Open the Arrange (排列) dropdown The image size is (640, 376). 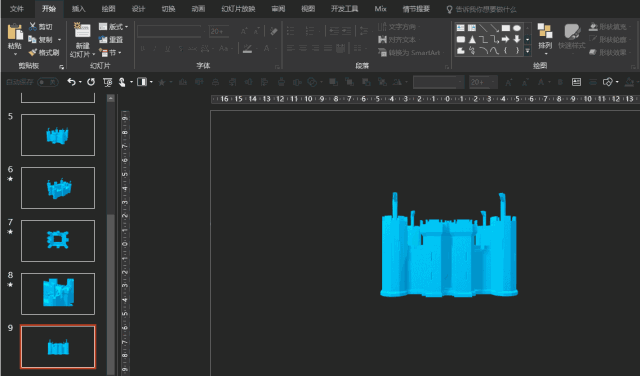545,39
